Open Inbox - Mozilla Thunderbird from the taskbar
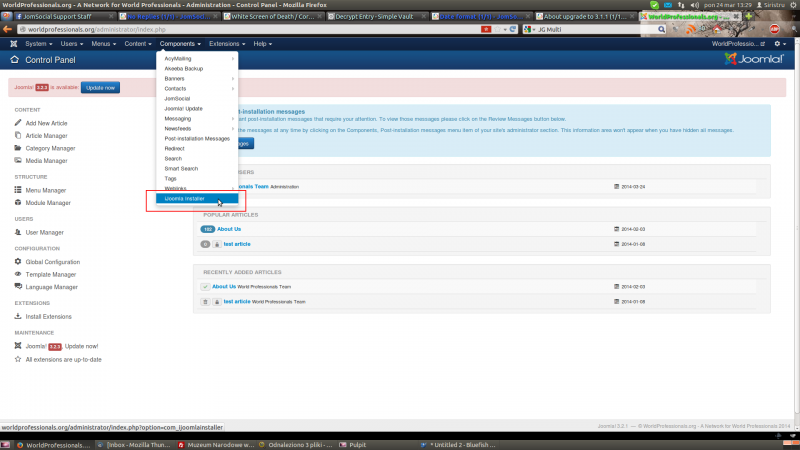 [134, 445]
